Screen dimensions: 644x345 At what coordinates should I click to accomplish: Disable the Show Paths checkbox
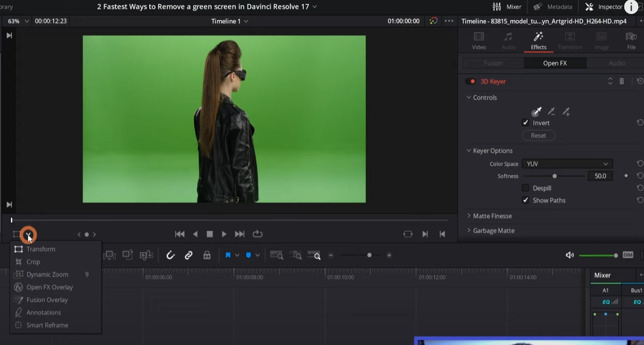point(526,201)
